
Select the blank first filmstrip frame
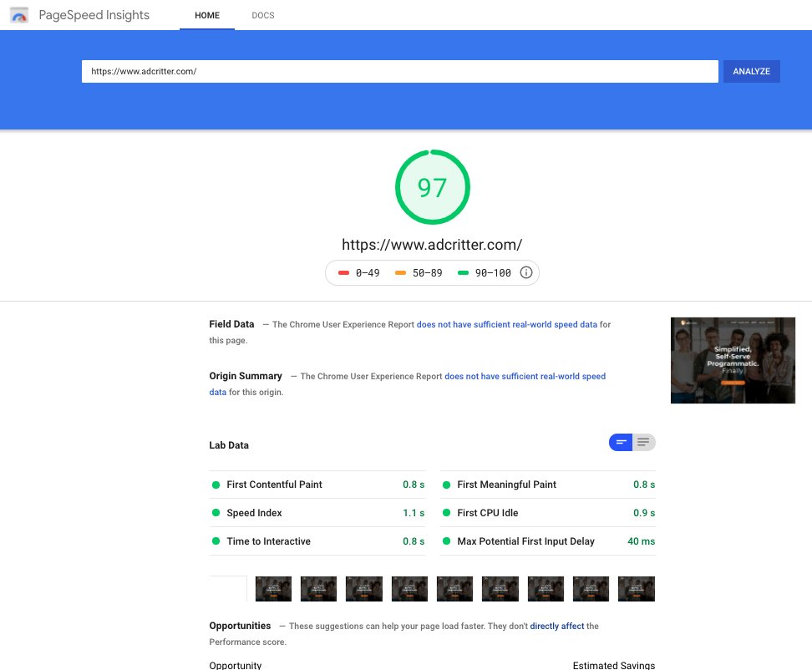tap(228, 589)
